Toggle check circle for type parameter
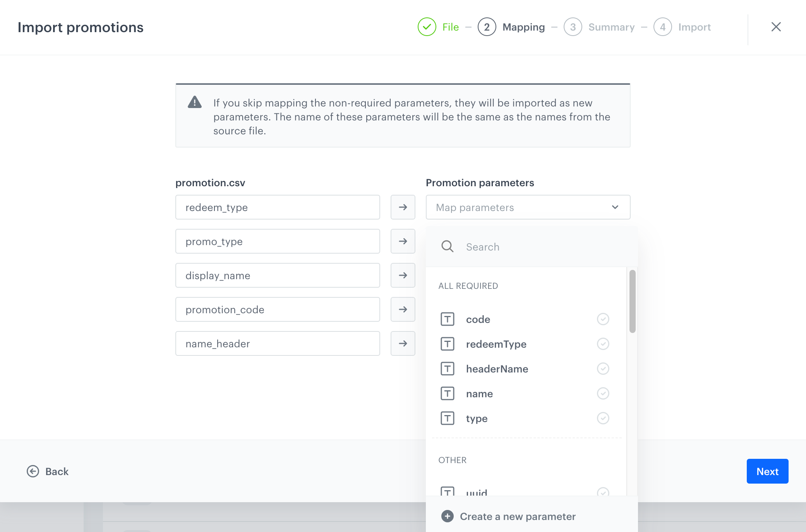This screenshot has height=532, width=806. coord(603,418)
